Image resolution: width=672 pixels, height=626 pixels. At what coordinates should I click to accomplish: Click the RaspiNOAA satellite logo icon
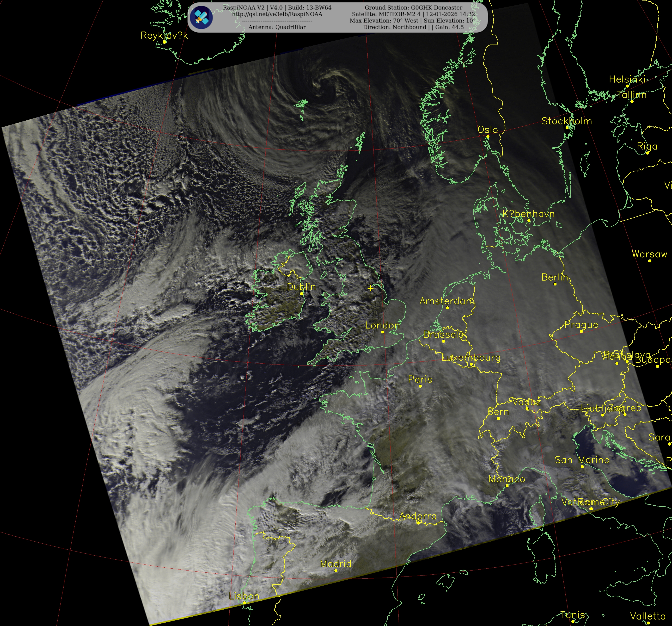[x=201, y=17]
